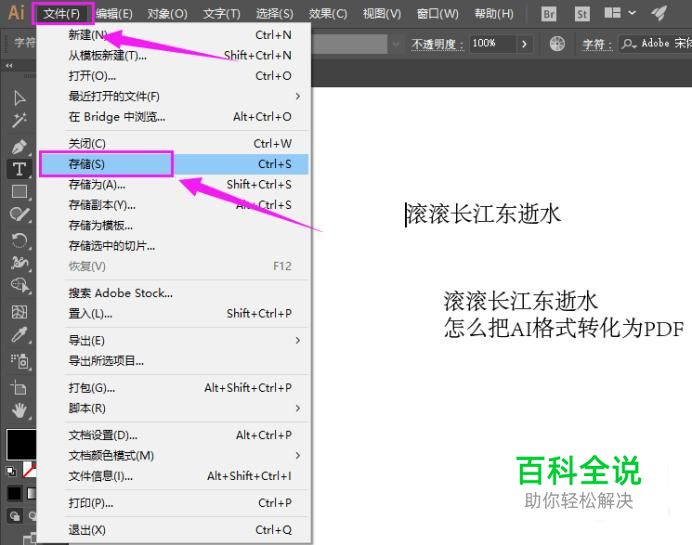Choose 存储选中的切片...
This screenshot has width=692, height=545.
(174, 246)
